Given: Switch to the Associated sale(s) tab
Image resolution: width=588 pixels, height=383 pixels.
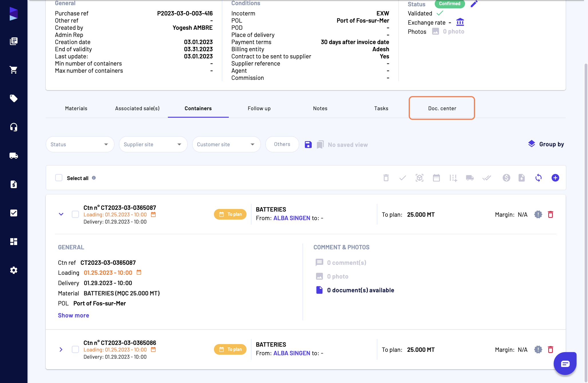Looking at the screenshot, I should (x=137, y=108).
